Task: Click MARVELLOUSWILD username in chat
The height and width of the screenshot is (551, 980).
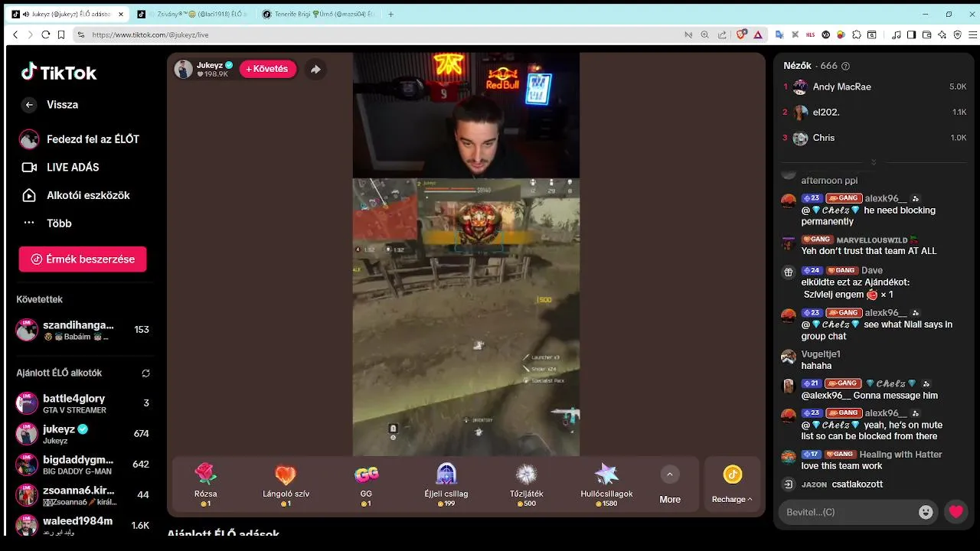Action: tap(871, 240)
